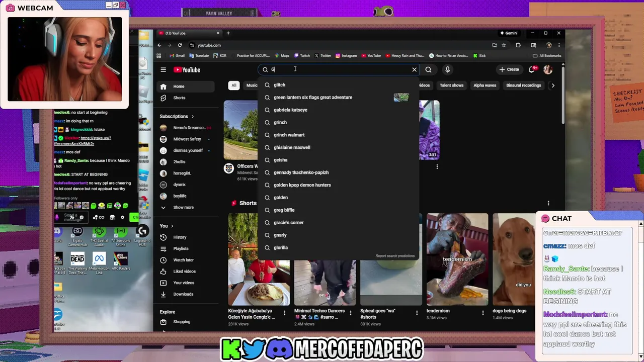644x362 pixels.
Task: Open browser extensions puzzle icon
Action: pos(518,45)
